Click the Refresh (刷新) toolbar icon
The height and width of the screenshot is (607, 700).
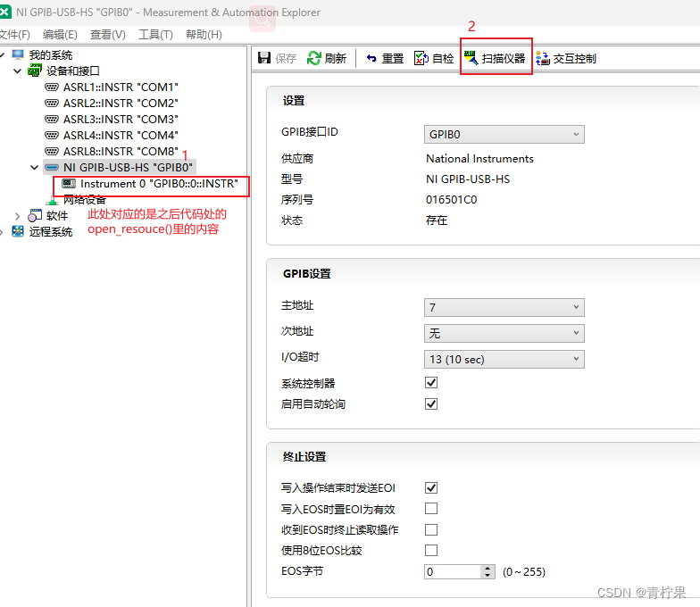[x=314, y=58]
